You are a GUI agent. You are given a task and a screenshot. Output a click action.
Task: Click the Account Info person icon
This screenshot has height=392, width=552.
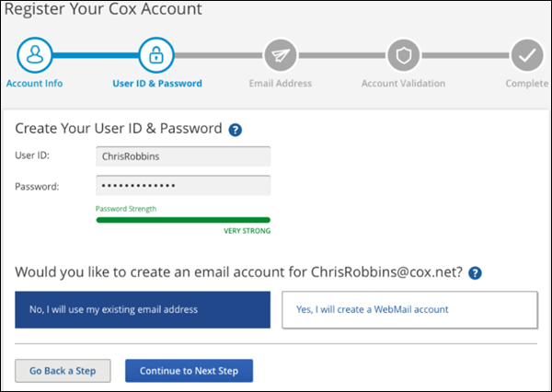coord(35,55)
